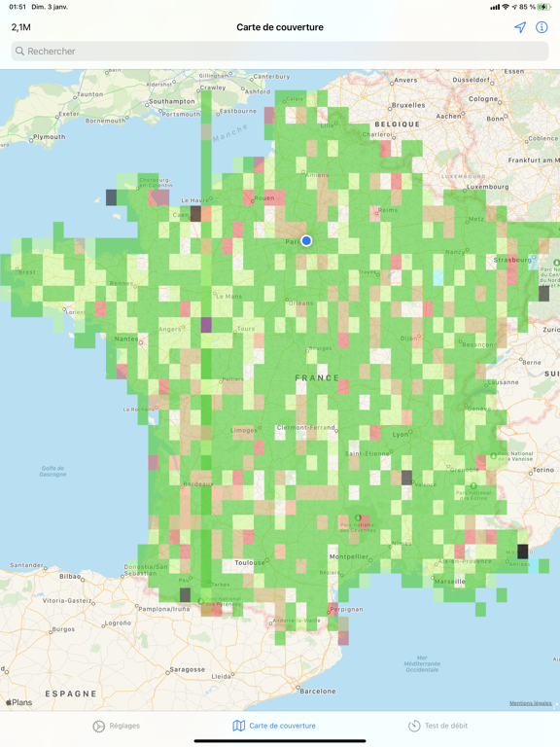Click the Parc national des Cévennes marker
Screen dimensions: 560x747
[358, 517]
